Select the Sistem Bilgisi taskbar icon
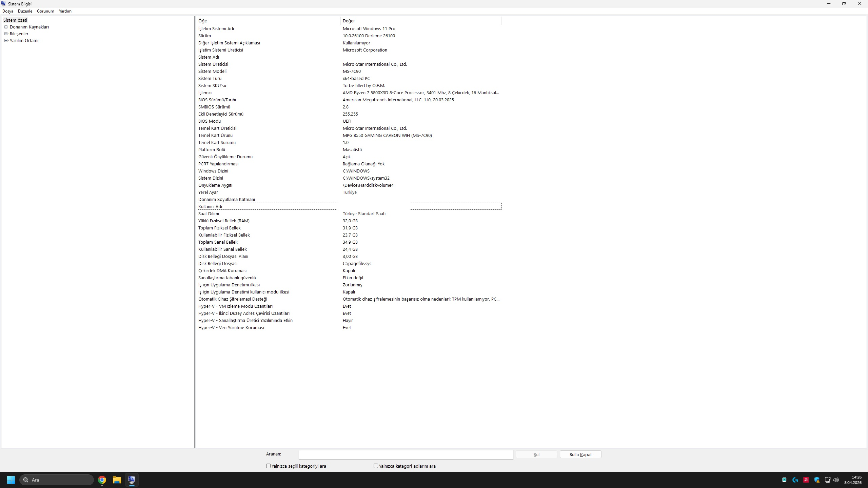Screen dimensions: 868x488 click(132, 480)
